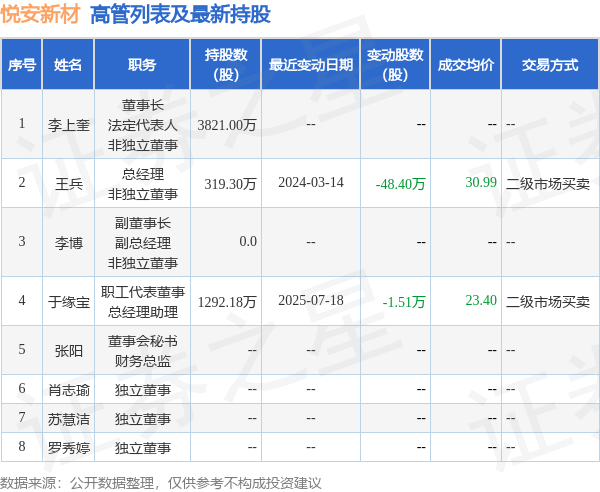This screenshot has height=492, width=600.
Task: Click the name 李博
Action: point(68,243)
